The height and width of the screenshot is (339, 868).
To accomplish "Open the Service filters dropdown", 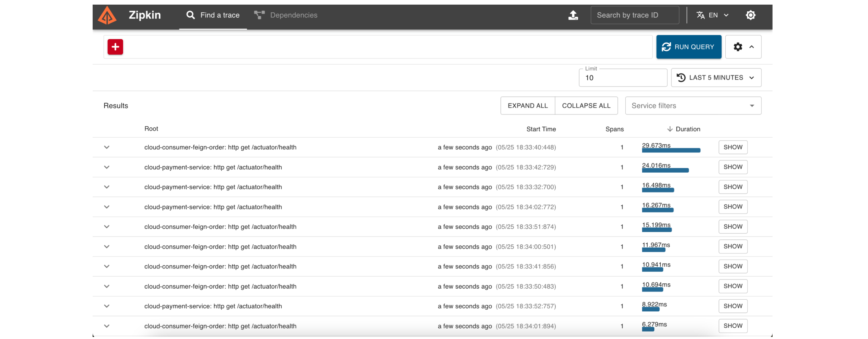I will (693, 106).
